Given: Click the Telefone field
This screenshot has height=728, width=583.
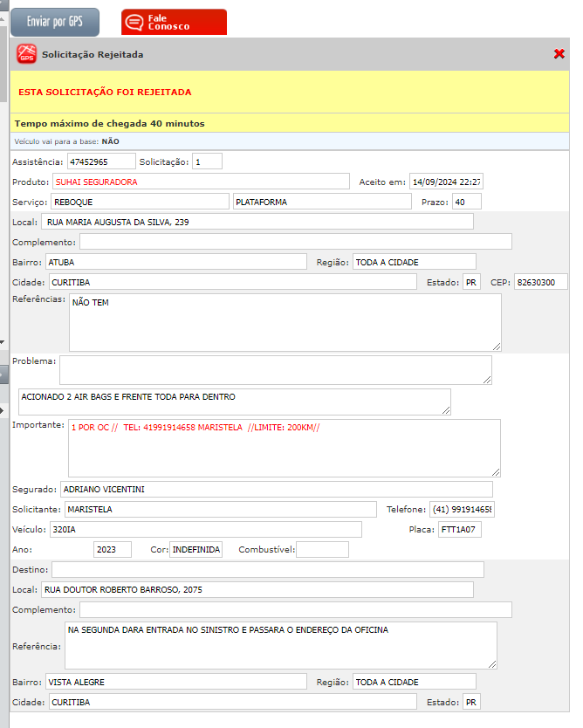Looking at the screenshot, I should tap(462, 509).
